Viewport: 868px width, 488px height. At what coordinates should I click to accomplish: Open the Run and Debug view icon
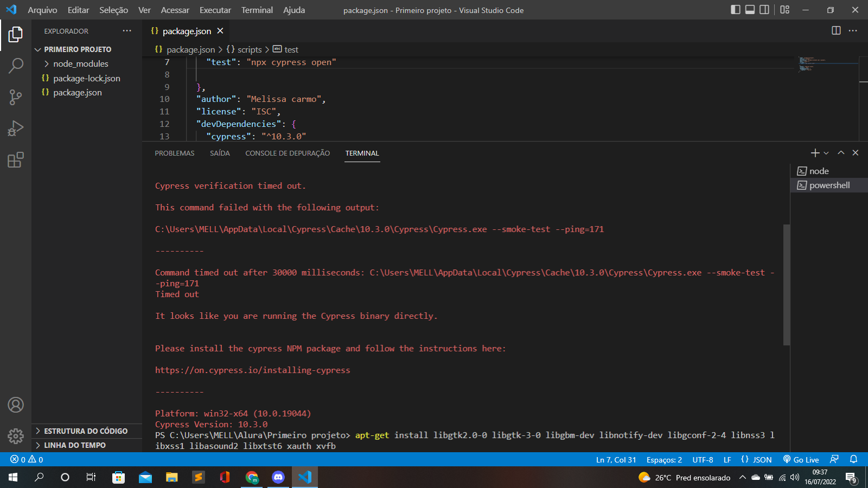(16, 129)
